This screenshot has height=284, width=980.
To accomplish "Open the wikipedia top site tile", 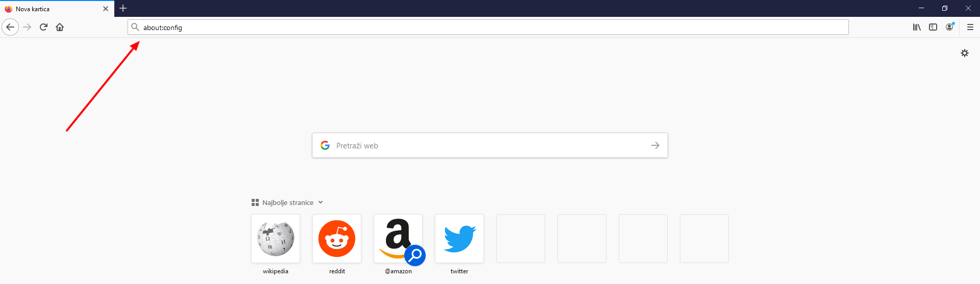I will click(x=276, y=239).
